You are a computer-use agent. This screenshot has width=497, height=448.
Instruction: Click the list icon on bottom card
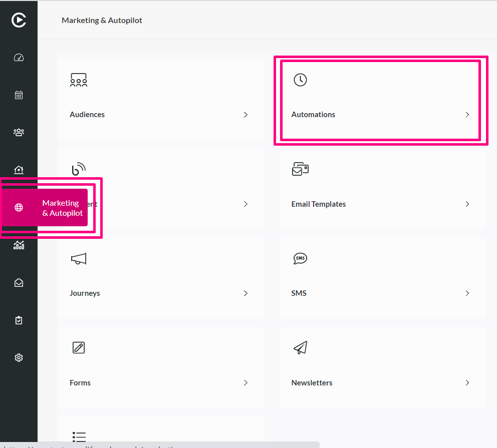(79, 436)
